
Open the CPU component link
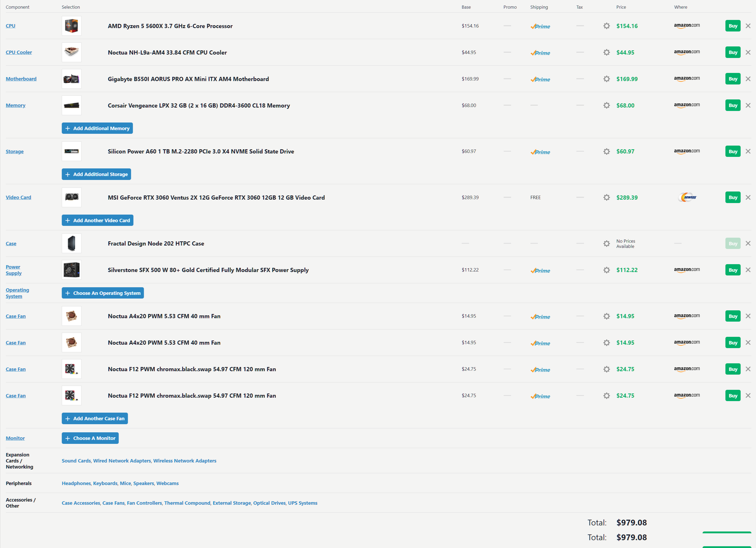(x=11, y=26)
